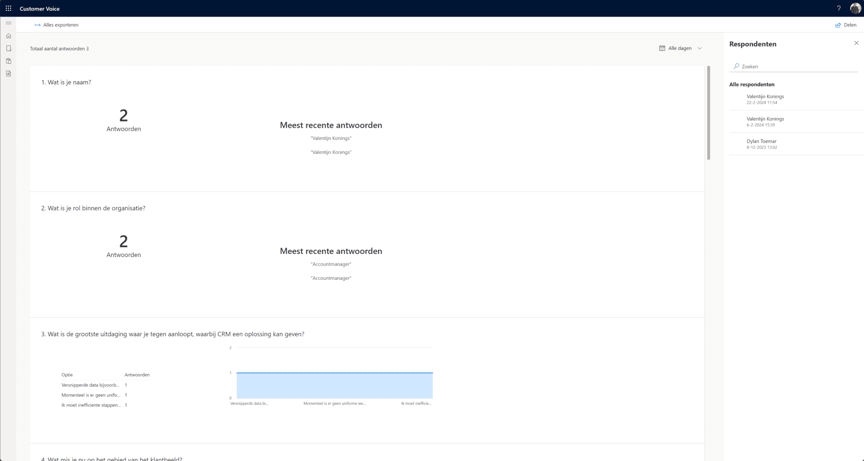Click the 'Respondenten' panel title

click(x=753, y=44)
